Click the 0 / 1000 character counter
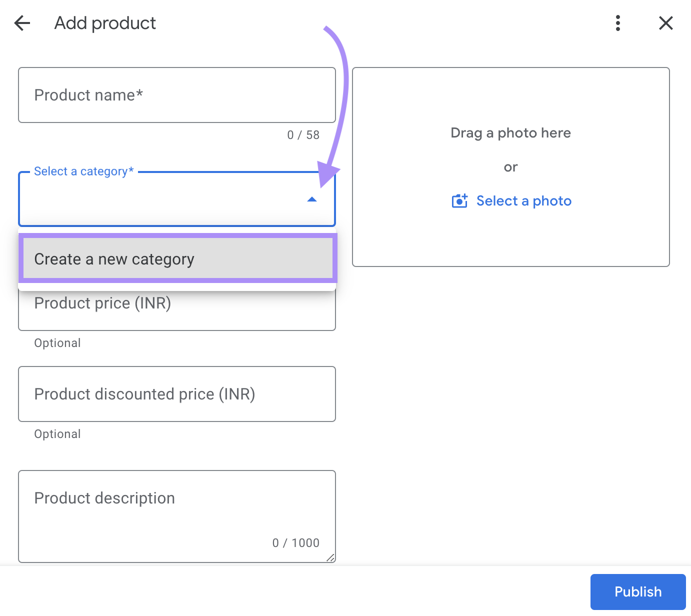The image size is (691, 616). (x=295, y=543)
